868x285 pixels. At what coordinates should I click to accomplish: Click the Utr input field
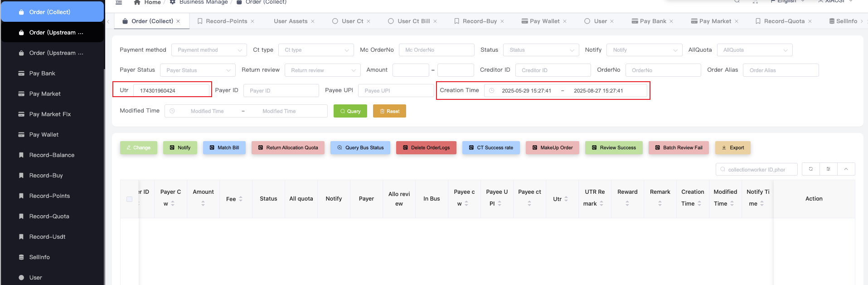tap(171, 91)
